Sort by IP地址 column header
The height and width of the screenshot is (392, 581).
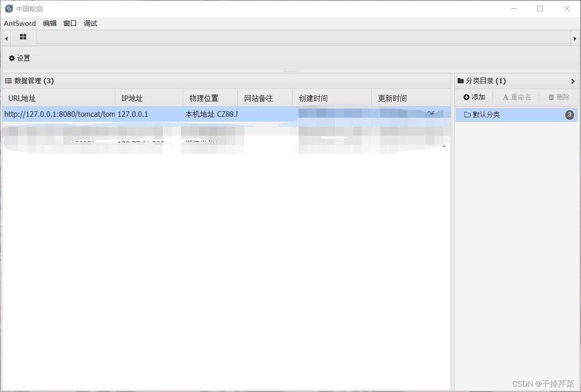click(x=149, y=98)
